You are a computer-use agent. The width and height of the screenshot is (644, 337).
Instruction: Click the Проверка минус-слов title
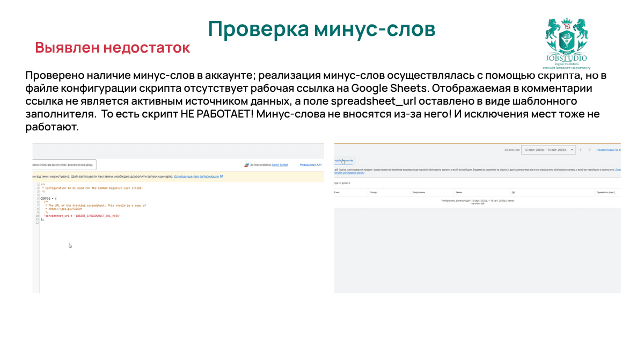click(321, 30)
